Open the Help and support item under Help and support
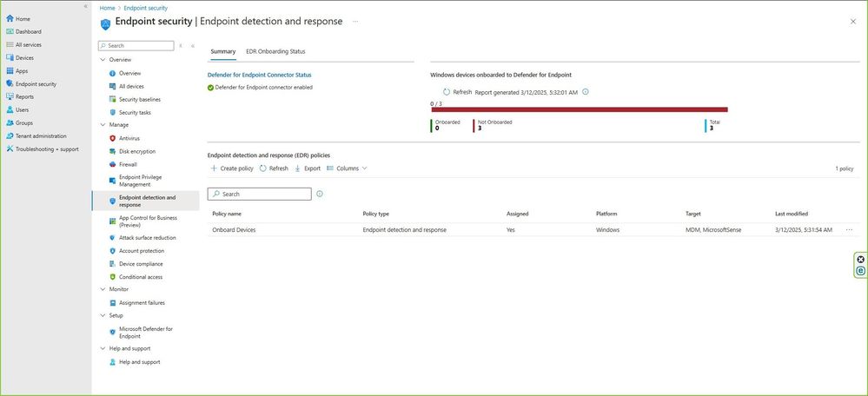The image size is (868, 396). [x=135, y=362]
